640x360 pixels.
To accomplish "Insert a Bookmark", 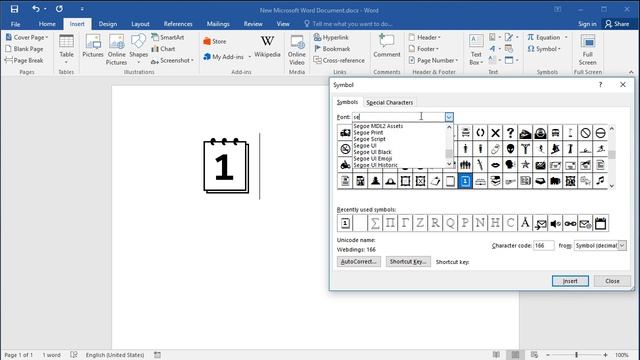I will [x=332, y=49].
